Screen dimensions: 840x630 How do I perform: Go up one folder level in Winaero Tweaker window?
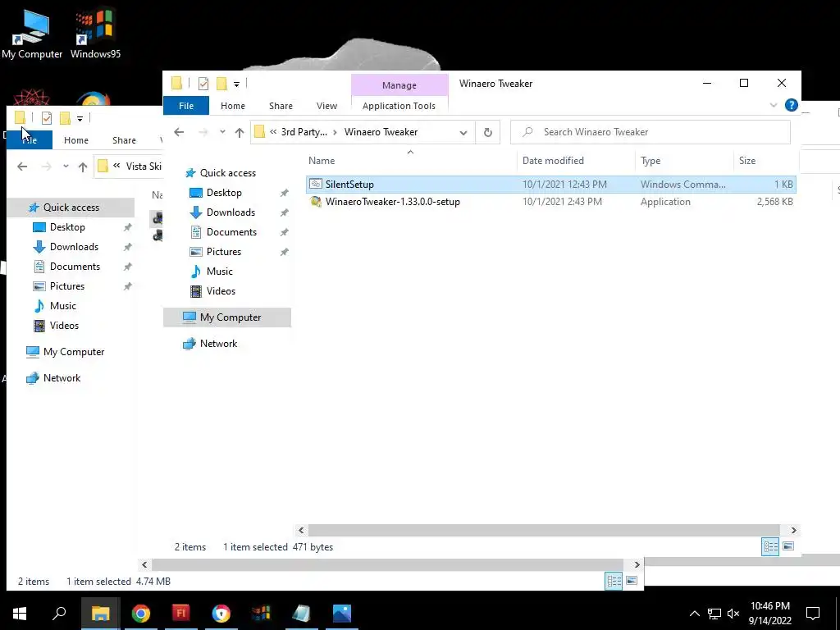(x=240, y=132)
